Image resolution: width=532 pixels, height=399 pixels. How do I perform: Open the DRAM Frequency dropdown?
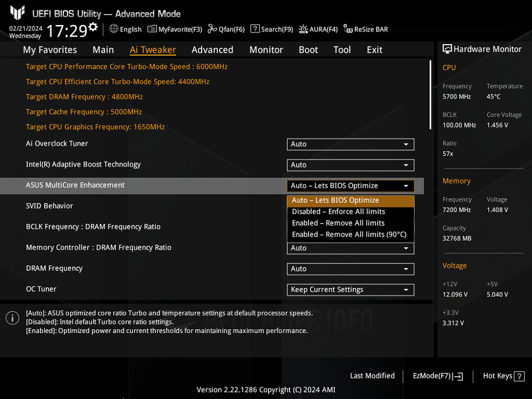tap(350, 269)
